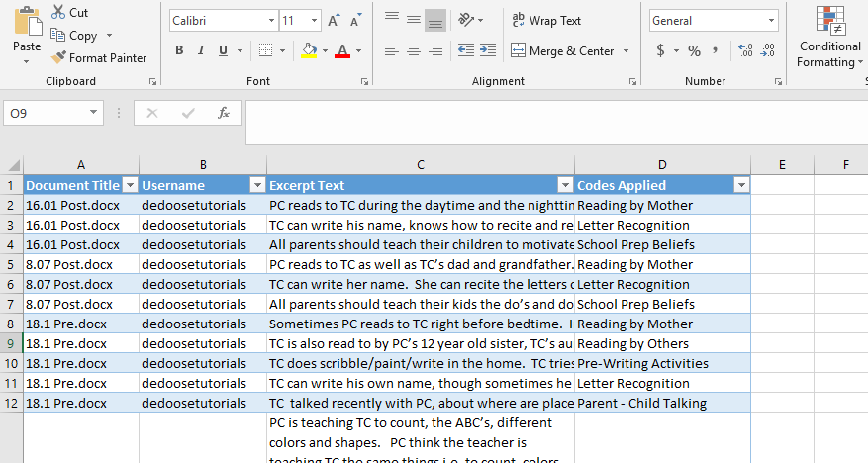Viewport: 868px width, 463px height.
Task: Copy the selected cells
Action: click(74, 36)
